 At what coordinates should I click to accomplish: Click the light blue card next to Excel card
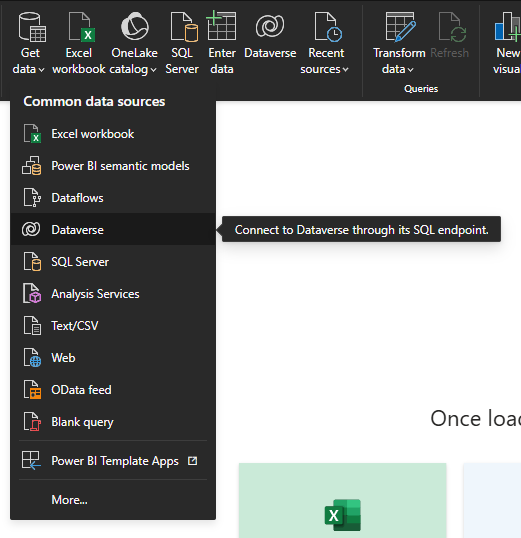pyautogui.click(x=492, y=501)
